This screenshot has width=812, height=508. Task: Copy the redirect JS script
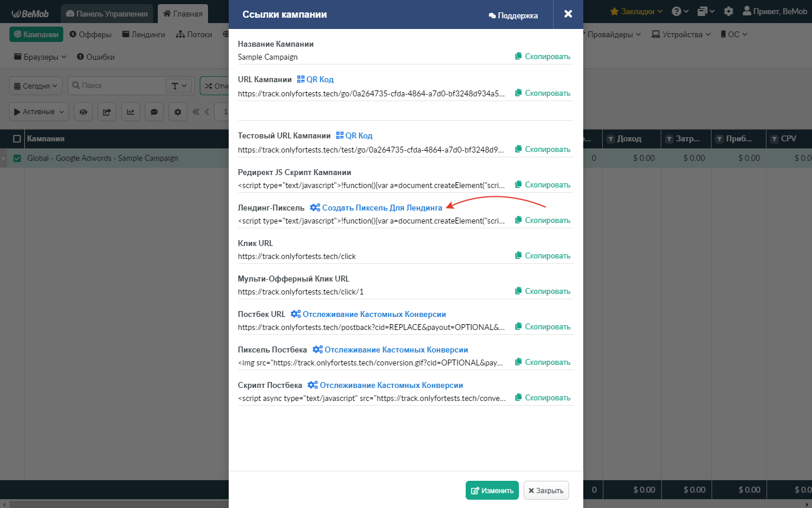543,185
